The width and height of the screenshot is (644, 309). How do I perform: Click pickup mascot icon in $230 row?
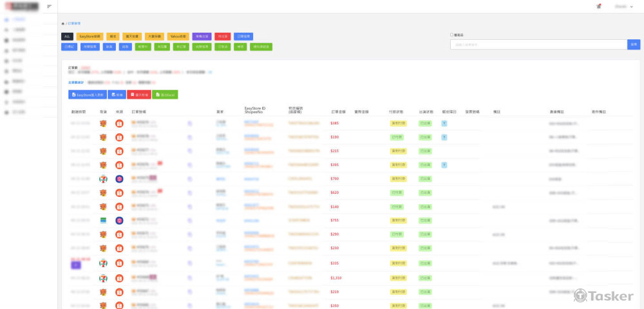[x=103, y=248]
